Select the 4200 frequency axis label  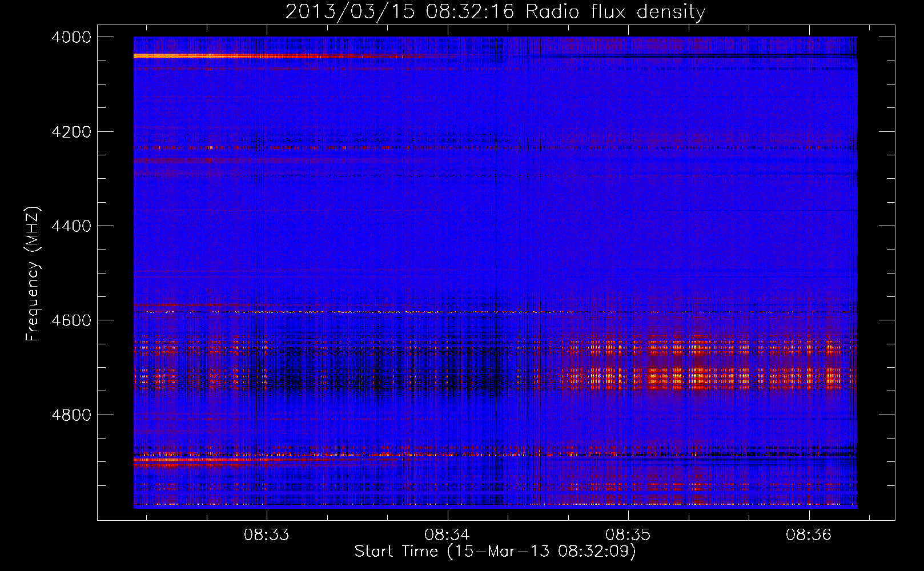pos(71,132)
